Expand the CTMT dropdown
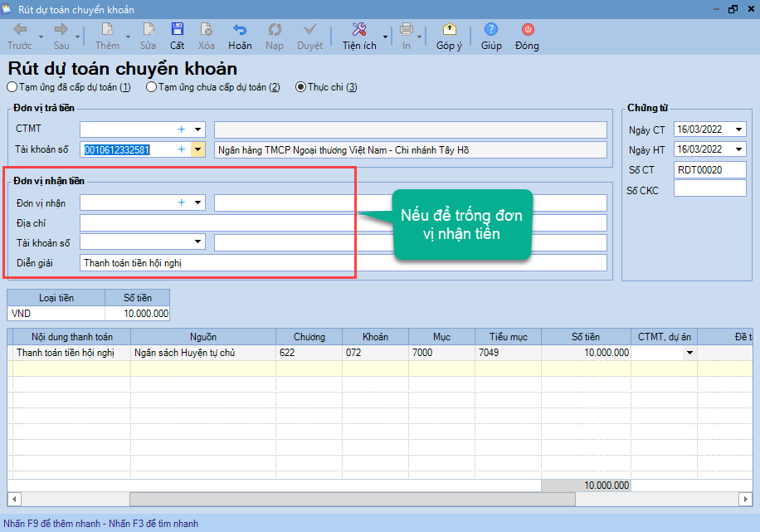This screenshot has height=532, width=760. point(198,129)
